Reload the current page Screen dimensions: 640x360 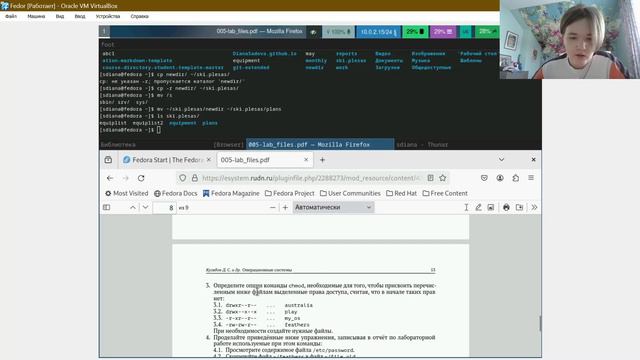[x=141, y=178]
